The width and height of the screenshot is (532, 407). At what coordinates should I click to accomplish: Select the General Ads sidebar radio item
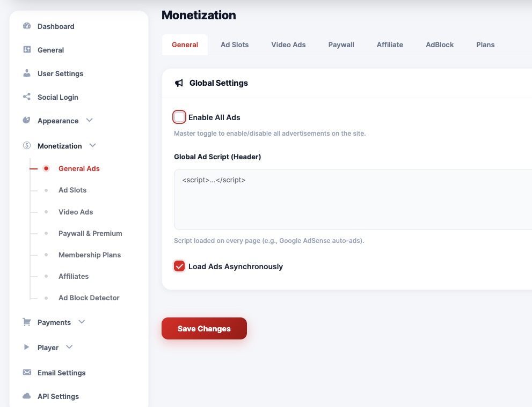(x=79, y=168)
